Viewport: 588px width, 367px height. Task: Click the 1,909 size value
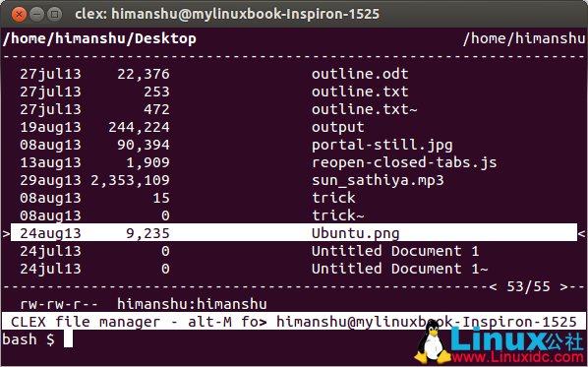tap(147, 162)
